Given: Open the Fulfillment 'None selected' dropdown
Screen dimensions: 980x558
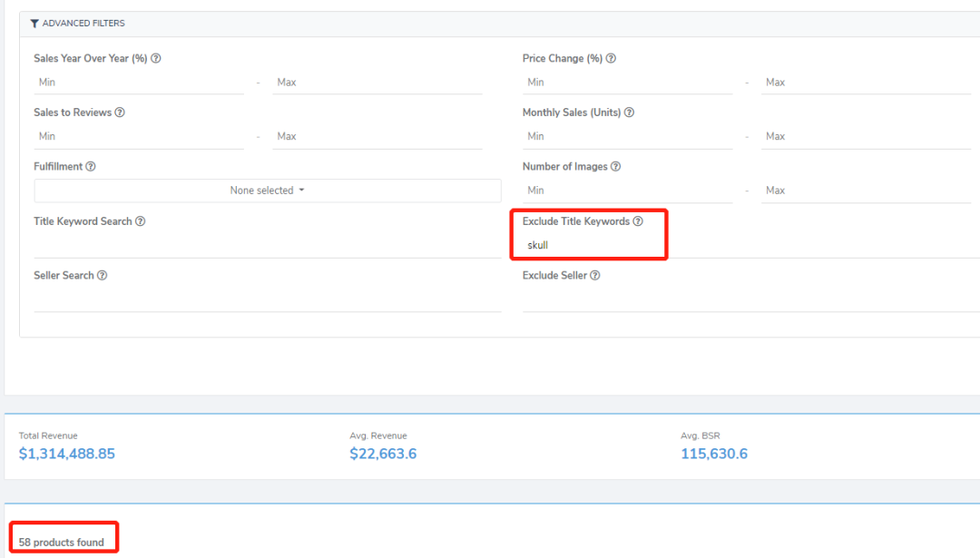Looking at the screenshot, I should pyautogui.click(x=267, y=191).
